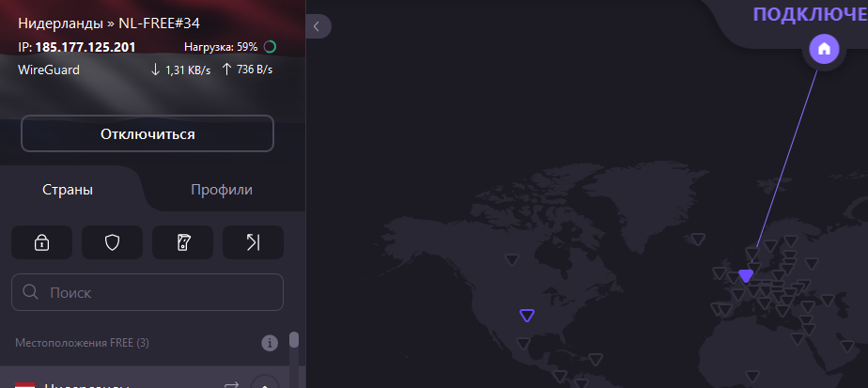Collapse the sidebar with the chevron arrow
Viewport: 868px width, 388px height.
317,26
